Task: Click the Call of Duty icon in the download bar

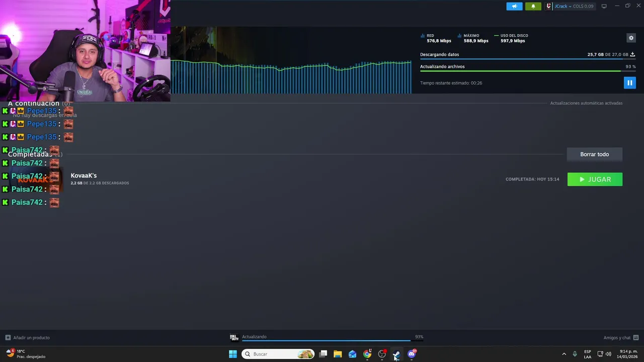Action: 234,337
